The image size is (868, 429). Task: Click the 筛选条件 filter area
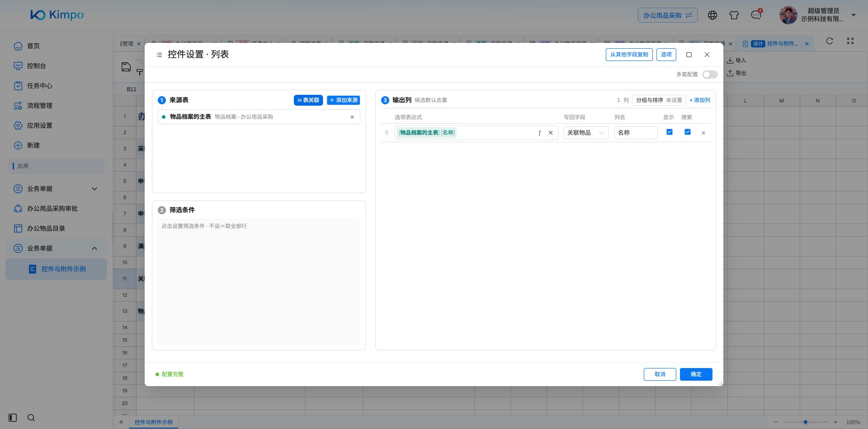[259, 282]
